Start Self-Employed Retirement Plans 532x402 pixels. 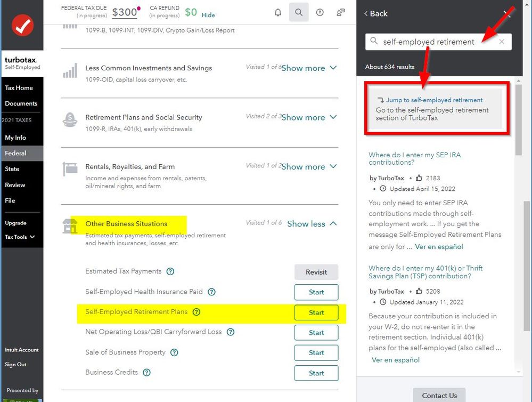[316, 312]
